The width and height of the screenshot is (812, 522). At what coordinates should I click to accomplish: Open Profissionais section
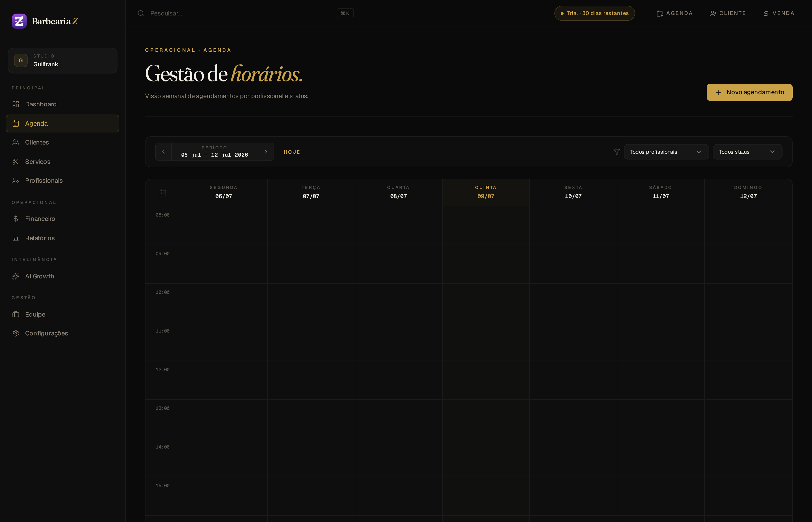(x=63, y=180)
